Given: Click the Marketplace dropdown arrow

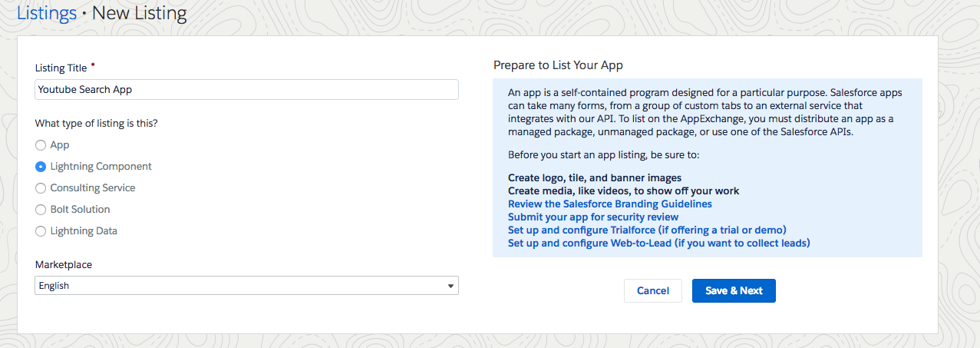Looking at the screenshot, I should (450, 286).
